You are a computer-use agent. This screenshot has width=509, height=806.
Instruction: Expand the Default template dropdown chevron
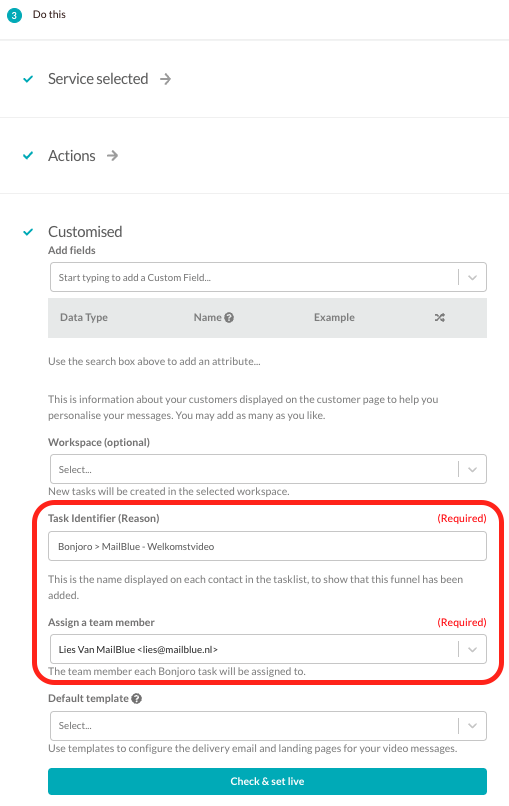click(x=472, y=726)
